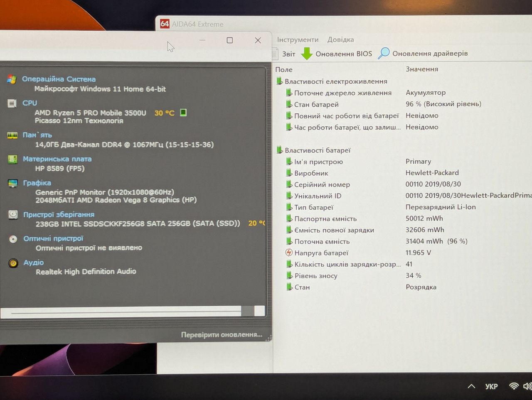Click the Перевірити оновлення... link

(222, 335)
